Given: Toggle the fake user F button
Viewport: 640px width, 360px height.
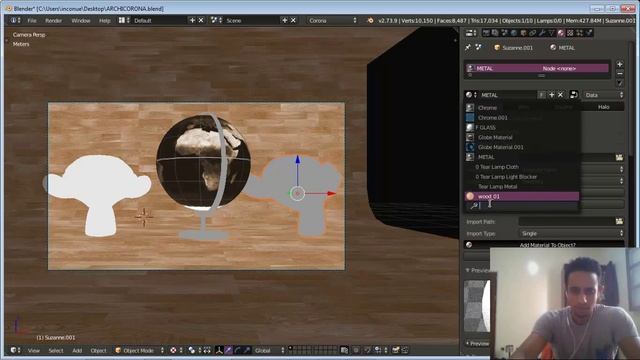Looking at the screenshot, I should point(542,95).
